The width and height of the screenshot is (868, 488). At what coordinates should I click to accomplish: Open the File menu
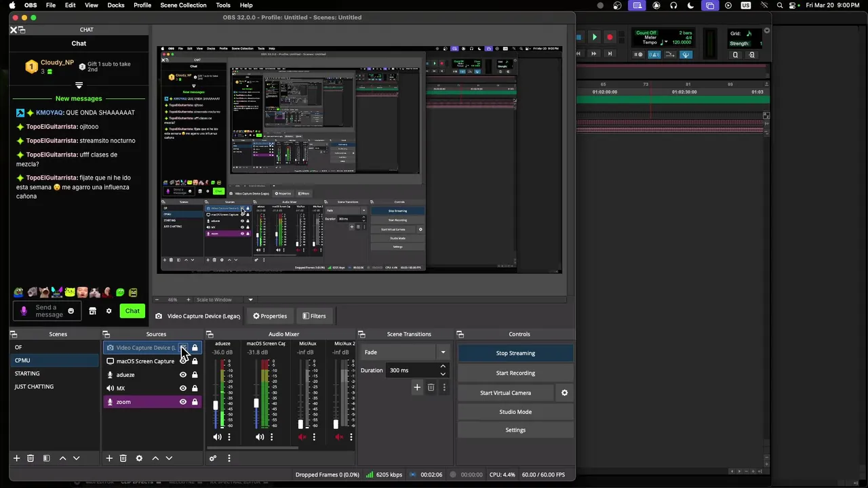(51, 5)
